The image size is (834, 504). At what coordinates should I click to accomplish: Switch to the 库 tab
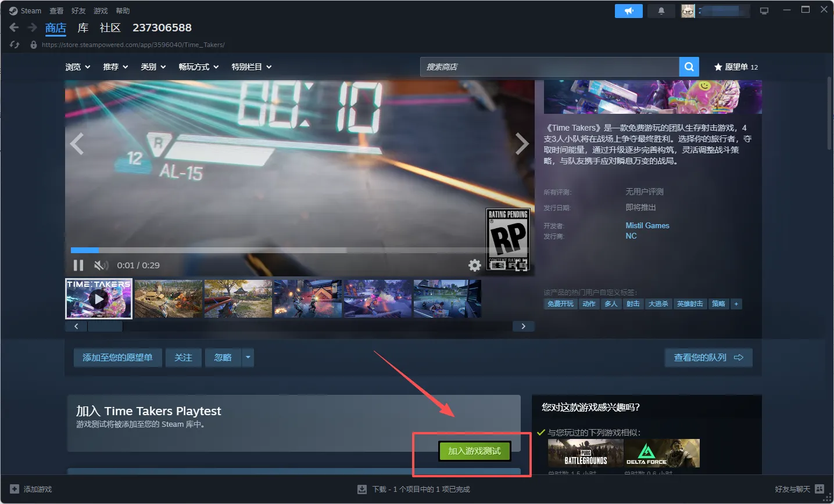coord(83,28)
